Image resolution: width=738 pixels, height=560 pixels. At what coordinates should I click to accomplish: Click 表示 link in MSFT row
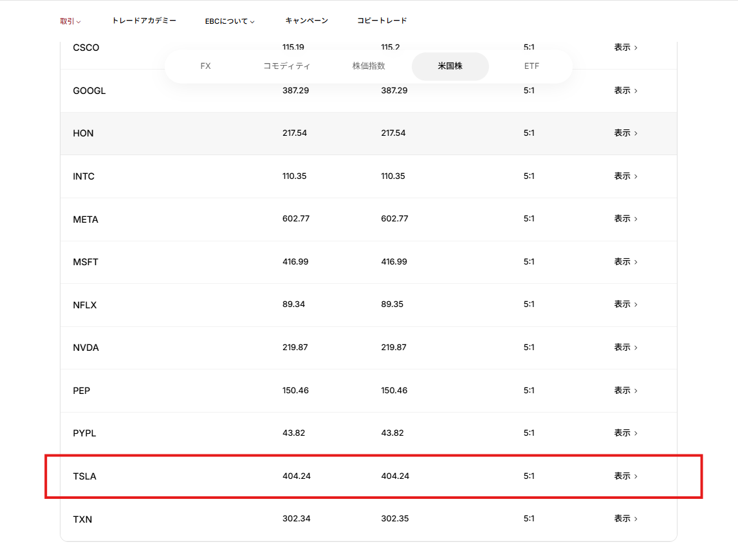[625, 262]
